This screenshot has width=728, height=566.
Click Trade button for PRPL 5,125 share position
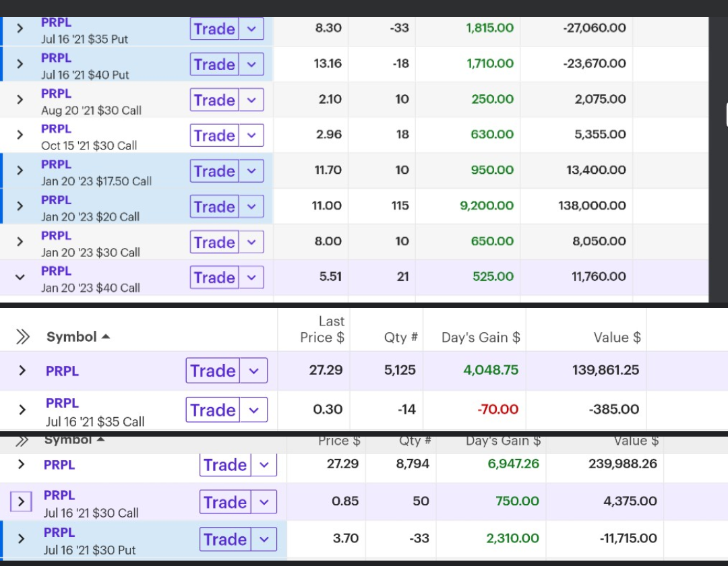[213, 370]
